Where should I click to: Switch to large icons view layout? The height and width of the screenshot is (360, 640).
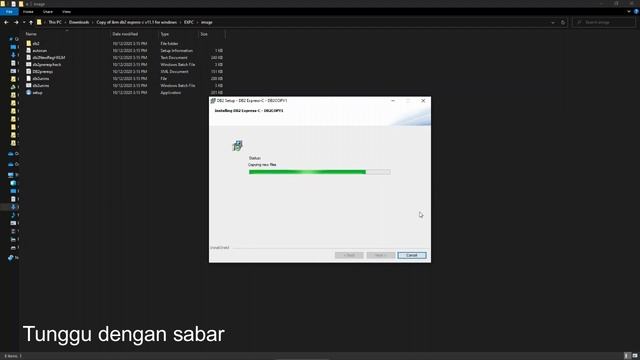click(x=635, y=356)
